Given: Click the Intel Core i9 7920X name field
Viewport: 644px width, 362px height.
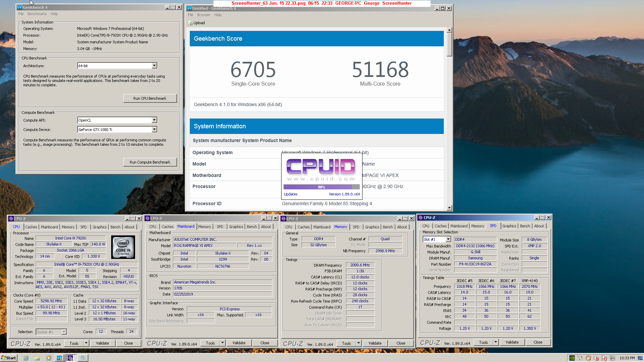Looking at the screenshot, I should coord(71,238).
